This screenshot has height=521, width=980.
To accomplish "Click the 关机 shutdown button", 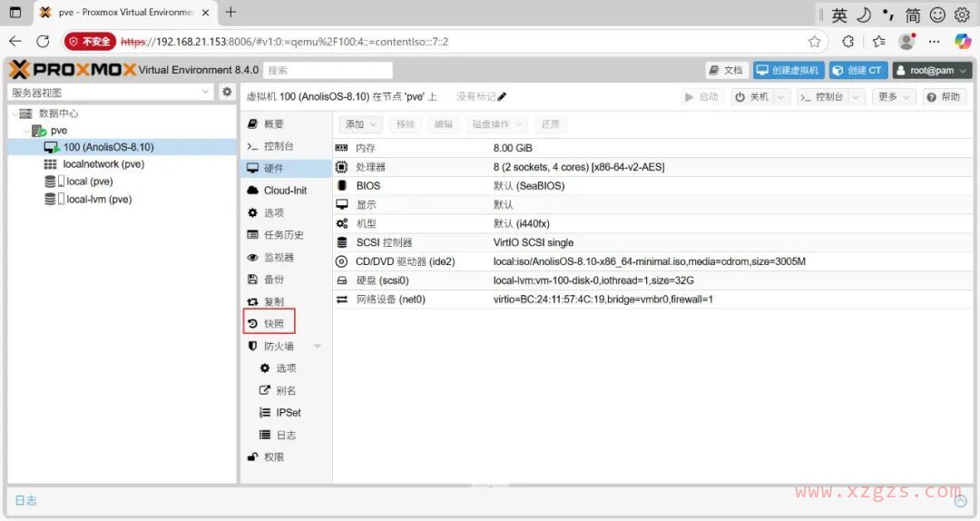I will 752,97.
